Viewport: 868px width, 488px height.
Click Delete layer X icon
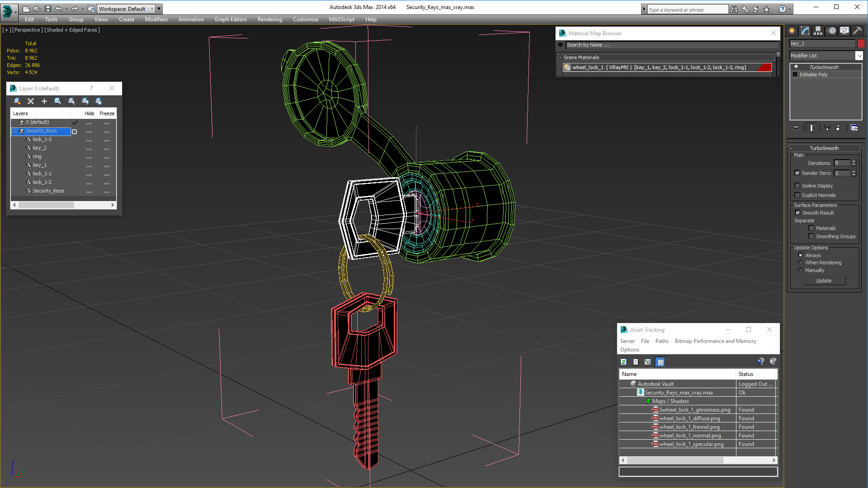click(31, 101)
